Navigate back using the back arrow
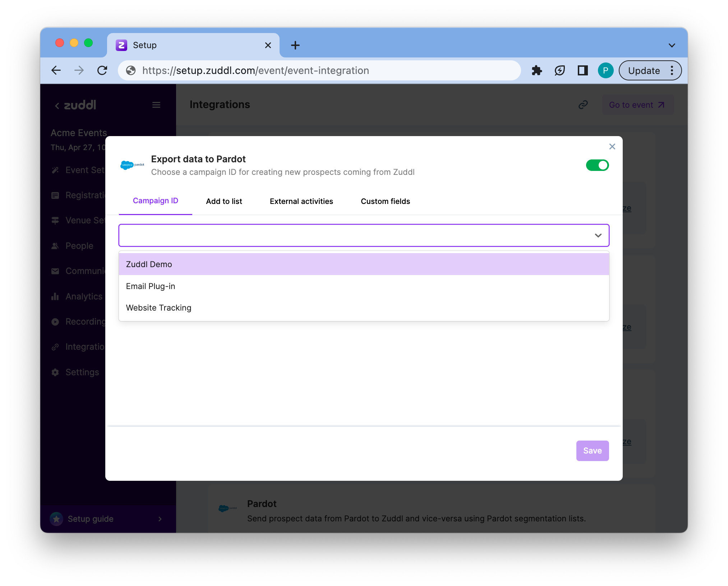 pos(56,70)
